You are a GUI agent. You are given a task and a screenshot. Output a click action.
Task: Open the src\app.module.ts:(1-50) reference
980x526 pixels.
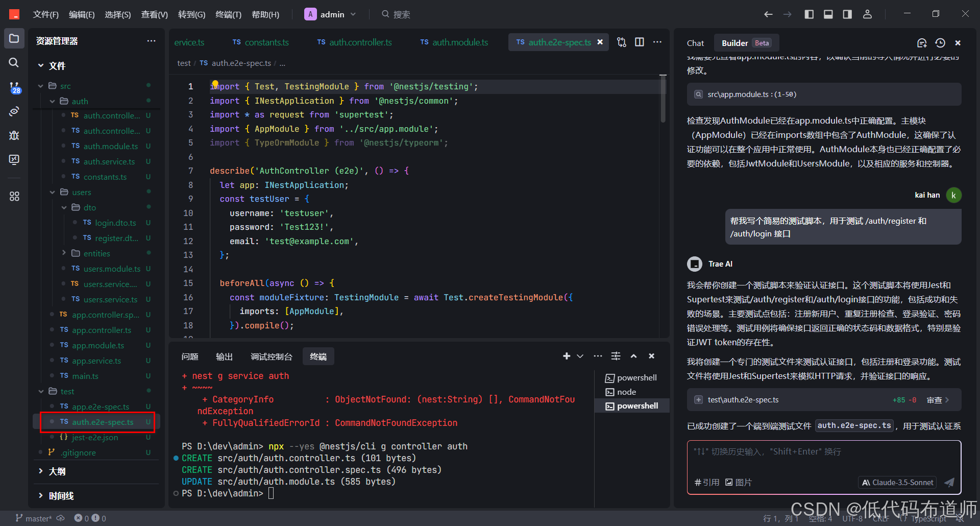pyautogui.click(x=824, y=94)
